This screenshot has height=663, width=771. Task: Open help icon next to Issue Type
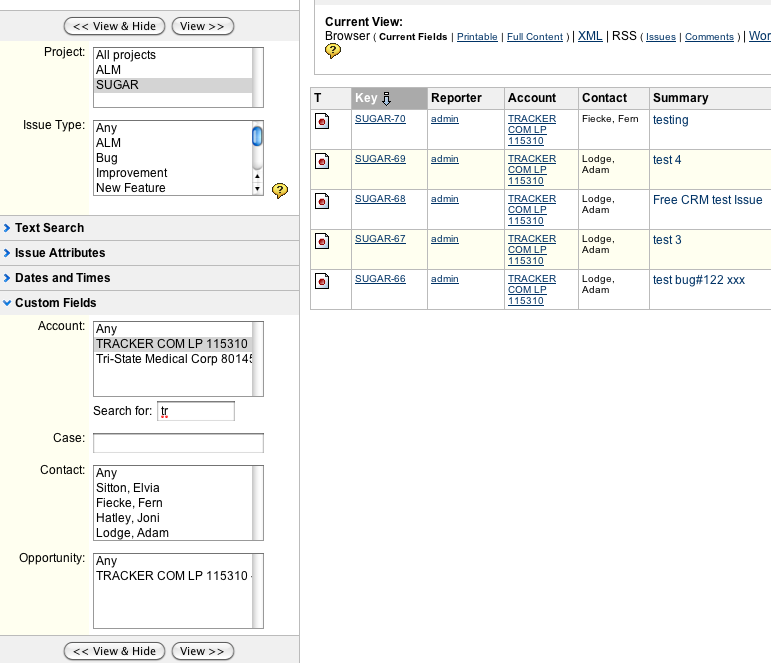click(280, 190)
